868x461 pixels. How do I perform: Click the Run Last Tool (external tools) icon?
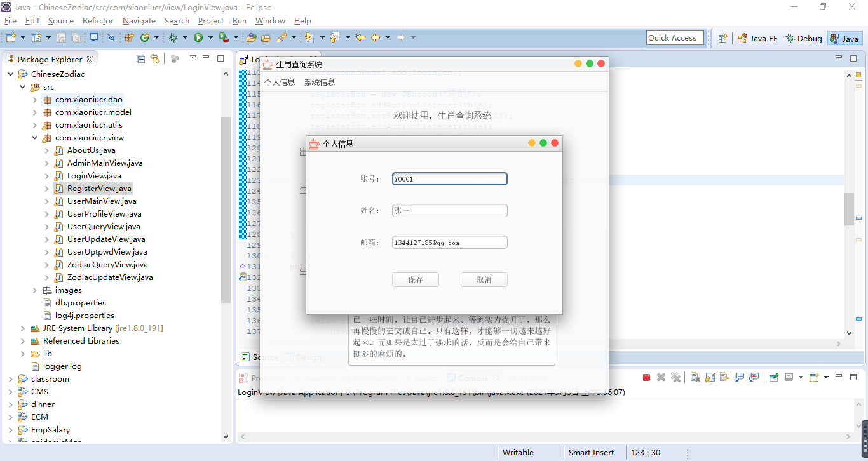tap(223, 38)
